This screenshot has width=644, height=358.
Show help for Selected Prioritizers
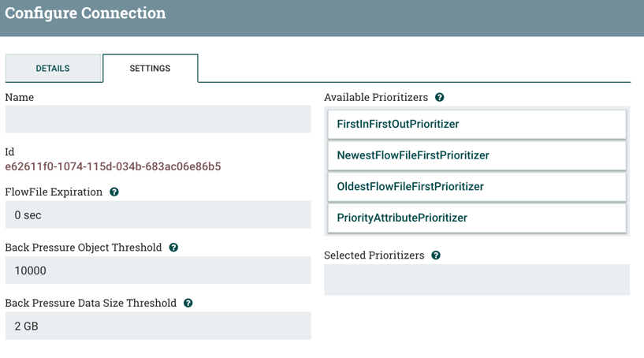click(436, 255)
